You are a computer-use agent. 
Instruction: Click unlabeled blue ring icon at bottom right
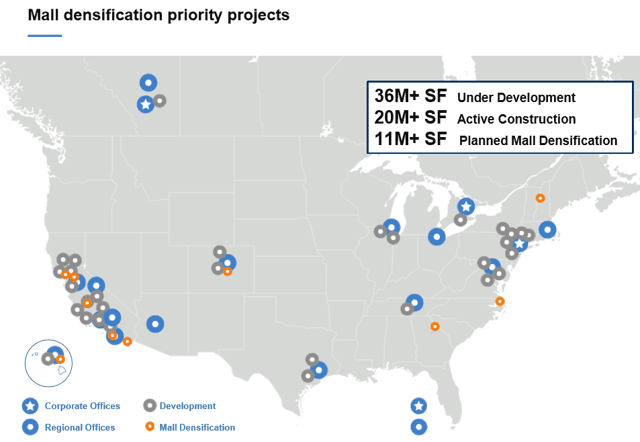click(x=419, y=427)
